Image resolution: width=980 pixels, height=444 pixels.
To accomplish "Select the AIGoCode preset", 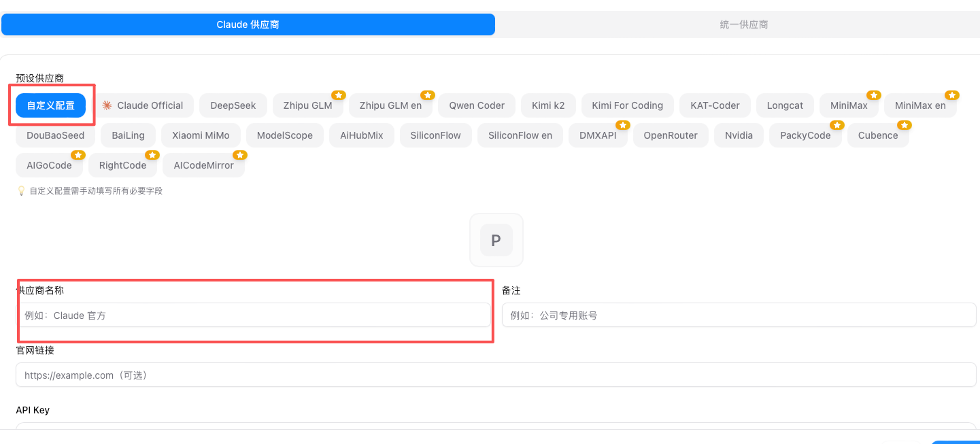I will [49, 165].
